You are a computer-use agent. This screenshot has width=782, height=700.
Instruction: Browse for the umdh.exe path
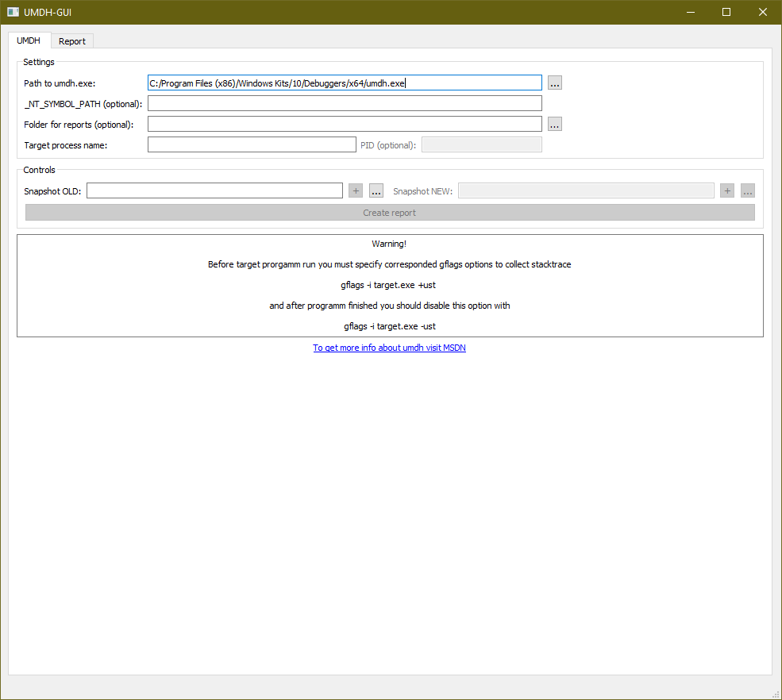click(x=554, y=83)
